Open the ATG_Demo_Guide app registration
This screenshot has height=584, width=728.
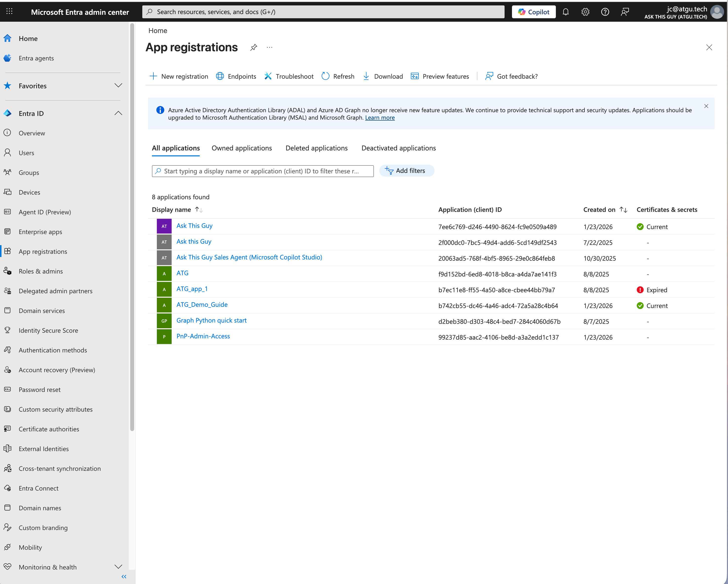coord(201,304)
